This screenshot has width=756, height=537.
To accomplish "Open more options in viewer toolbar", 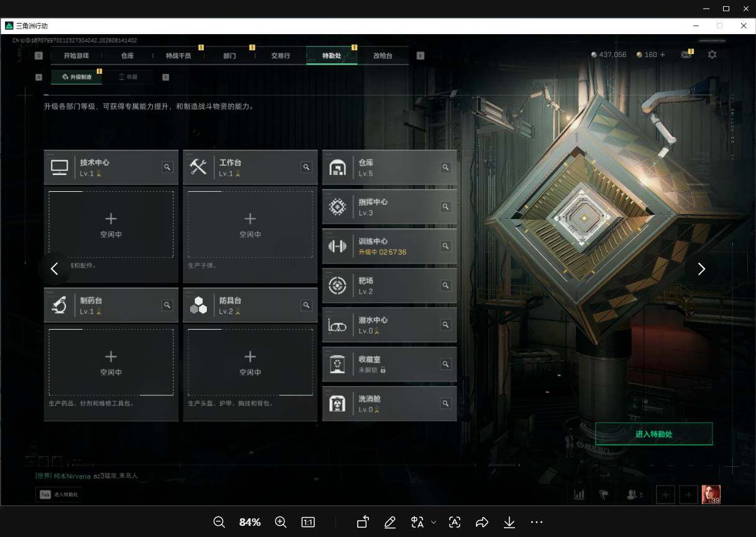I will point(537,522).
